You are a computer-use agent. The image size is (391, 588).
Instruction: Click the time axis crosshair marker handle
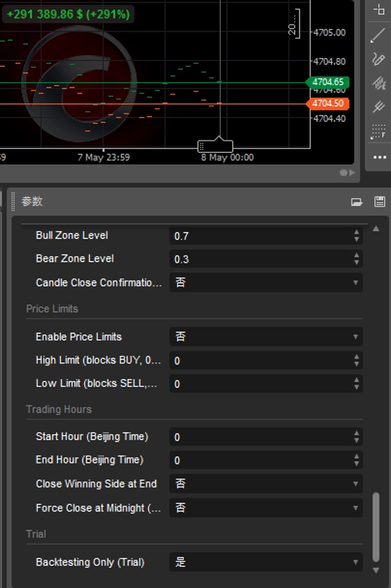coord(216,145)
